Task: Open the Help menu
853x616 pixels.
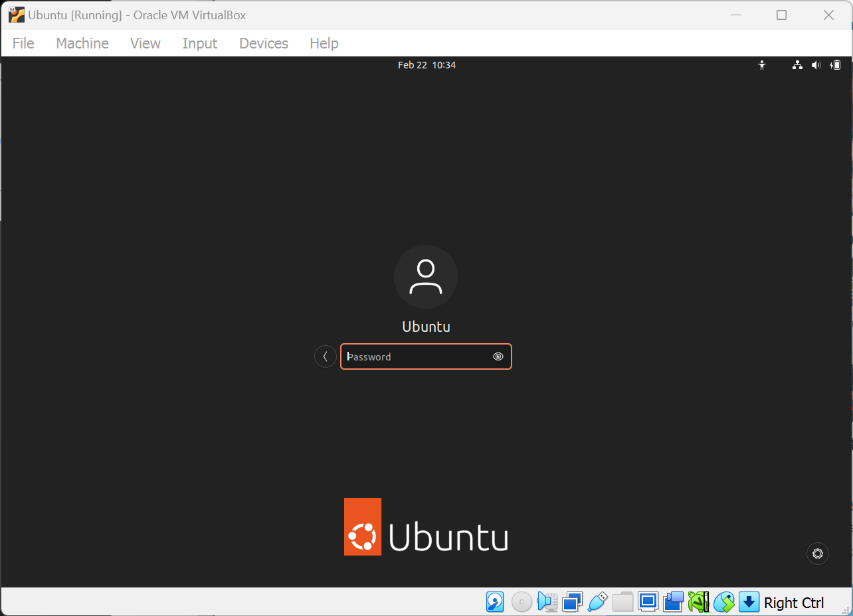Action: 324,43
